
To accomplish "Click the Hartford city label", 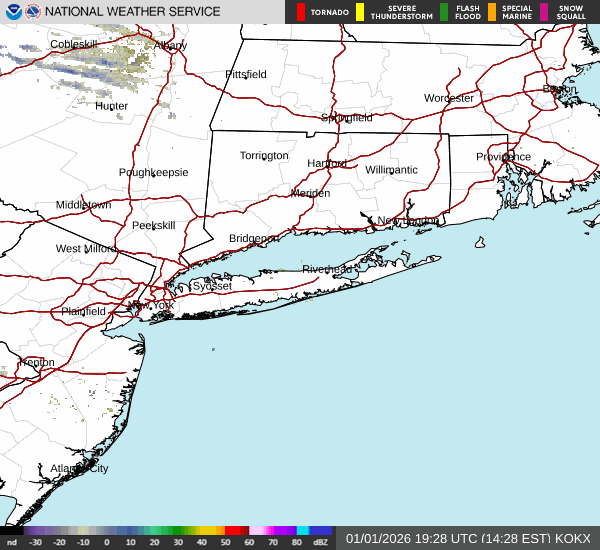I will coord(327,163).
